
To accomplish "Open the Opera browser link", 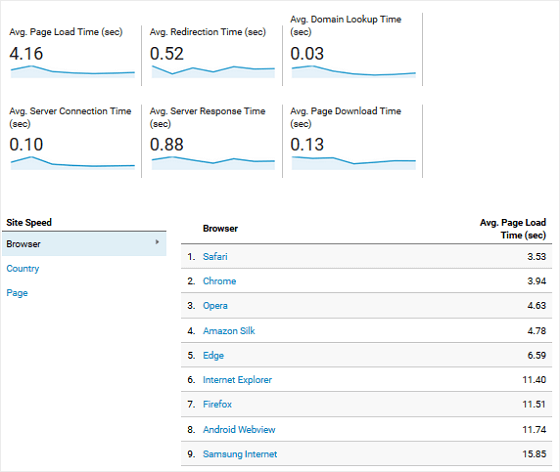I will pos(215,306).
